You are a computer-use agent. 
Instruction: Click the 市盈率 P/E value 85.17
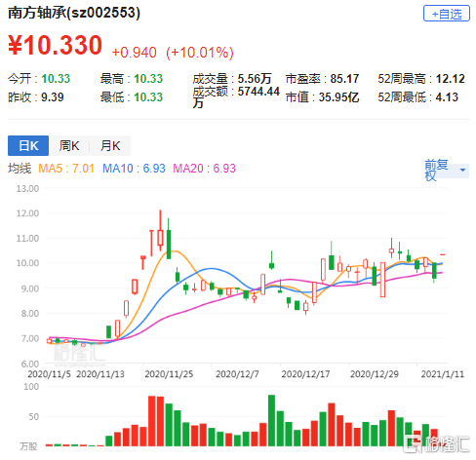point(344,79)
